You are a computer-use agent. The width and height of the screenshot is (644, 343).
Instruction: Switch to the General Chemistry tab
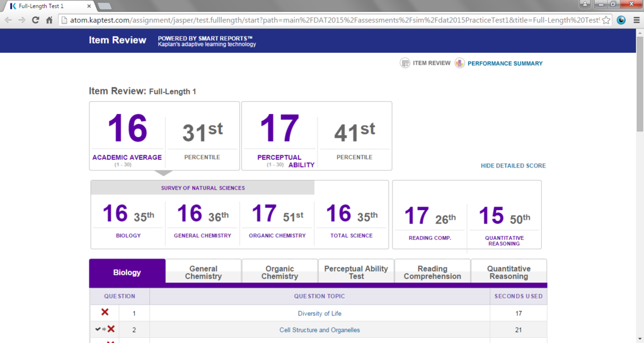pos(203,273)
